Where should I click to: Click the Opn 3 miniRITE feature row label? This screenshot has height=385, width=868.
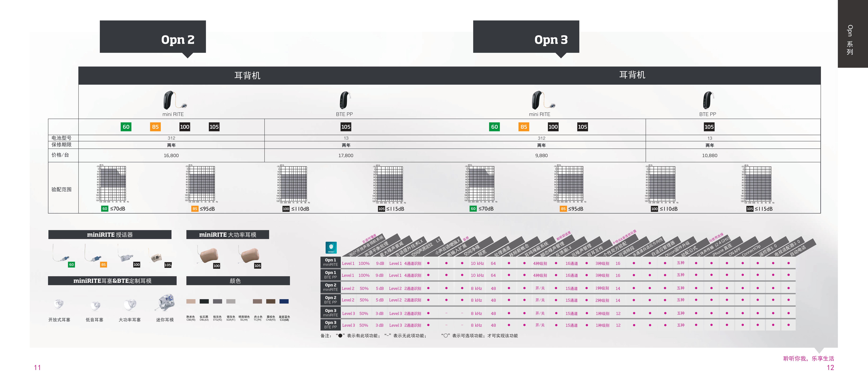[330, 313]
